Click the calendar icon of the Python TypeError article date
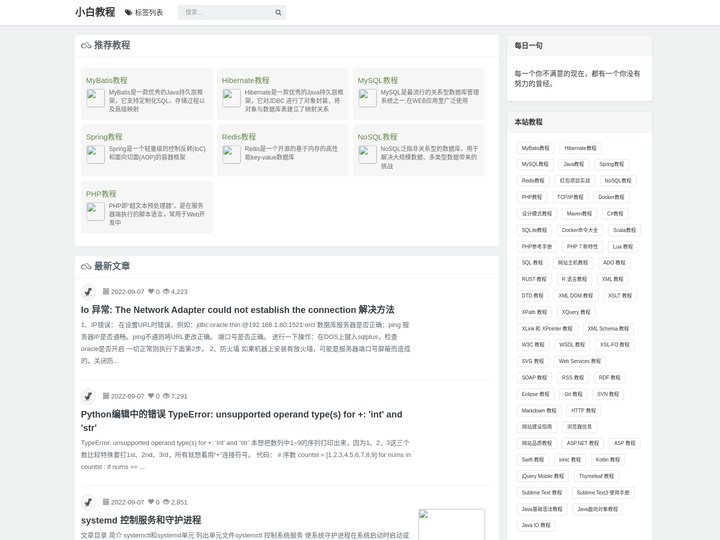This screenshot has height=540, width=720. (x=106, y=396)
